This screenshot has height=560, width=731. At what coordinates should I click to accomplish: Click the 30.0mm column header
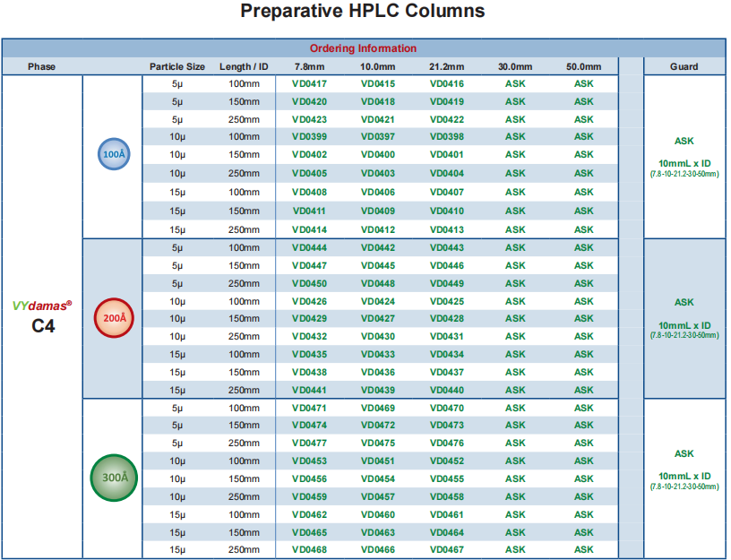click(x=515, y=66)
